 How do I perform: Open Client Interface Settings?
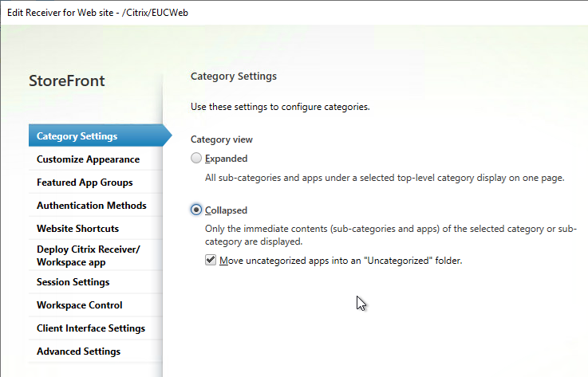pyautogui.click(x=96, y=328)
